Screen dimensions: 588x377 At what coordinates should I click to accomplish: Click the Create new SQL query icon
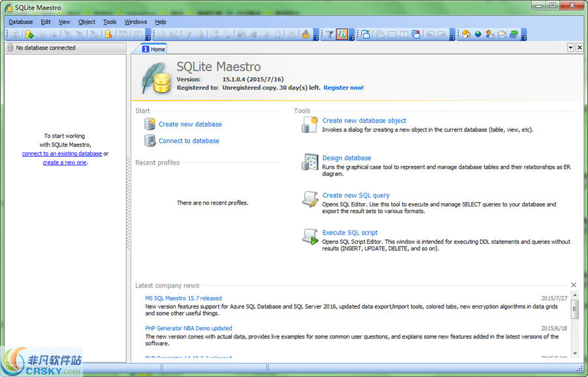point(310,199)
